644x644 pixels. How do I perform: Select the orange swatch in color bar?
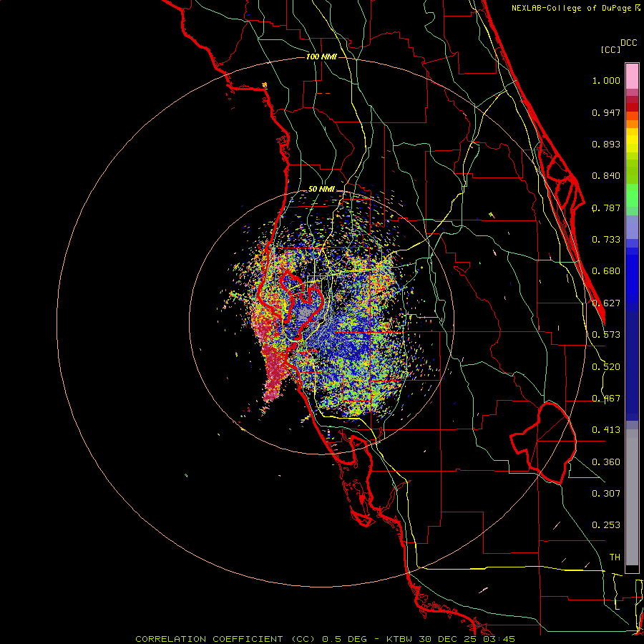[x=632, y=124]
